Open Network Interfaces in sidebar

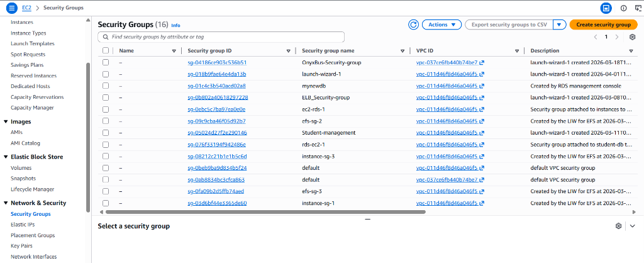pos(34,257)
